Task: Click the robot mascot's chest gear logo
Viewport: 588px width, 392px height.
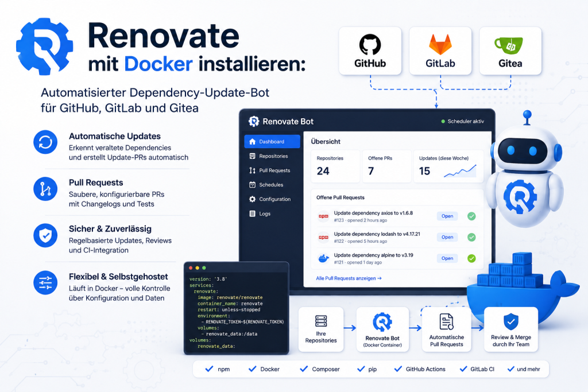Action: click(x=520, y=197)
